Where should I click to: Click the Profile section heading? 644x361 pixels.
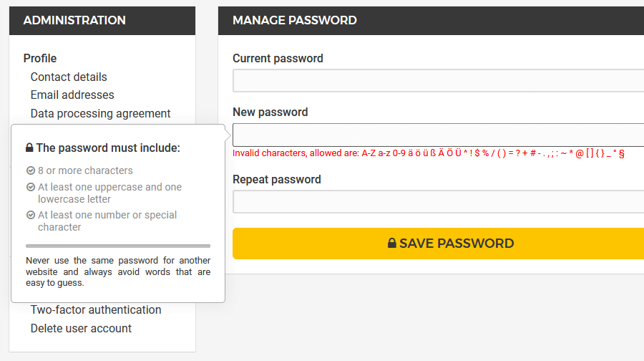pyautogui.click(x=40, y=58)
